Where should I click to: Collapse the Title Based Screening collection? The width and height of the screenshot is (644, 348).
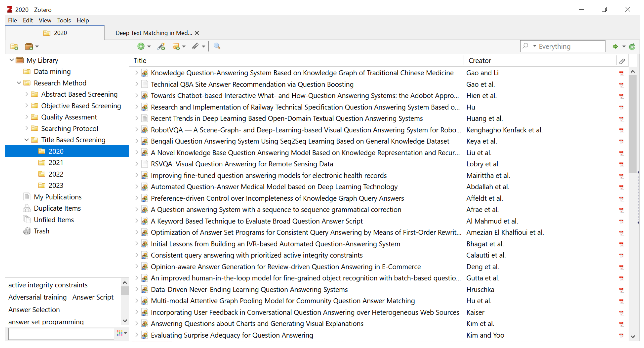[x=26, y=140]
